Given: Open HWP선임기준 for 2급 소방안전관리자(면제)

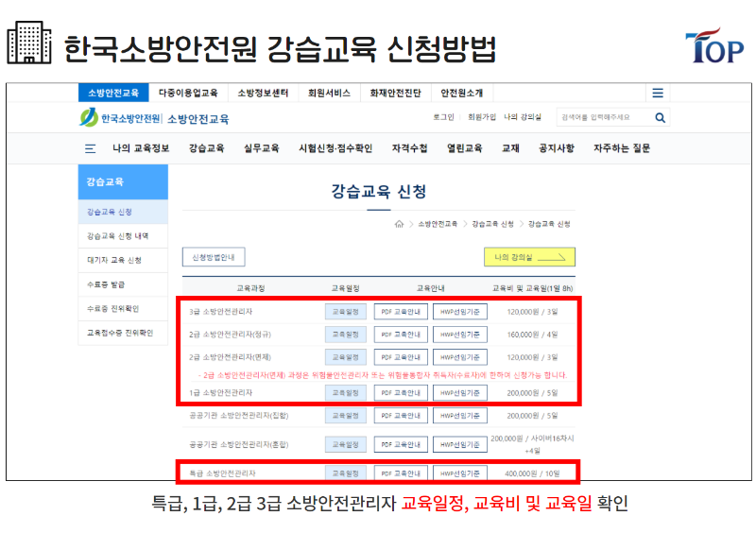Looking at the screenshot, I should [459, 357].
